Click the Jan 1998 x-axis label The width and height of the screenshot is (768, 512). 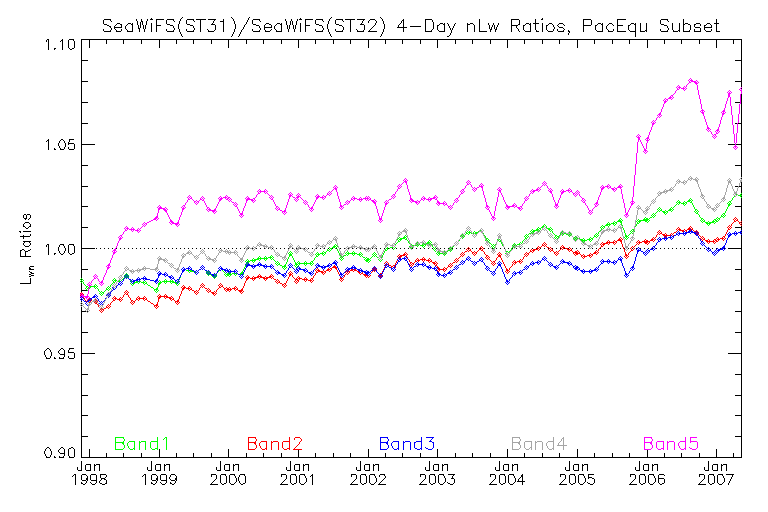point(89,473)
